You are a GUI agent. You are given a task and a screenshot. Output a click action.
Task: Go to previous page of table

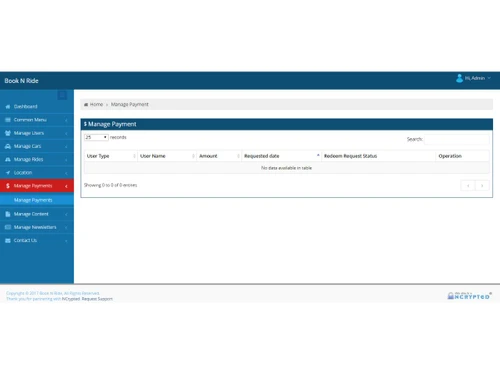click(x=468, y=186)
